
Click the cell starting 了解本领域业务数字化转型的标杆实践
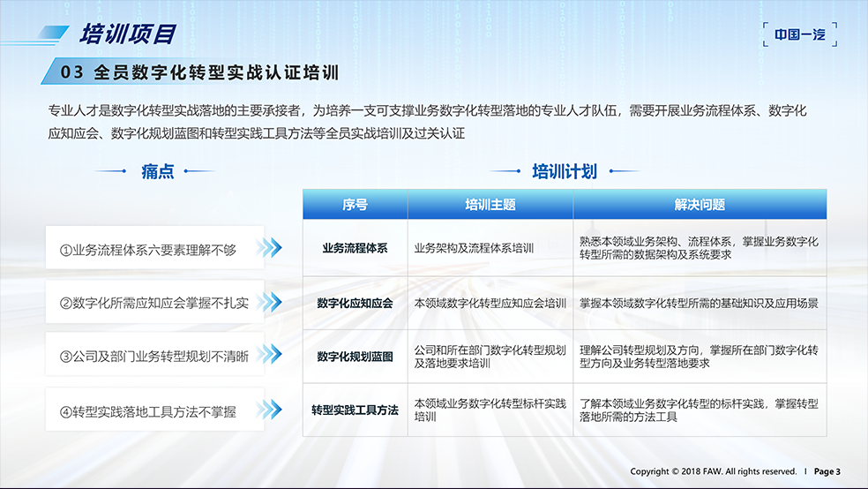699,410
